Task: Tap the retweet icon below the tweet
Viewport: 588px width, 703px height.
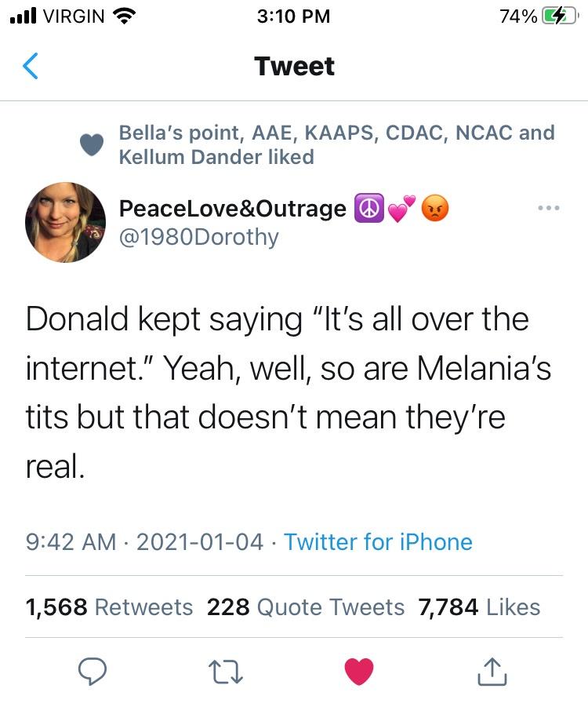Action: pos(227,671)
